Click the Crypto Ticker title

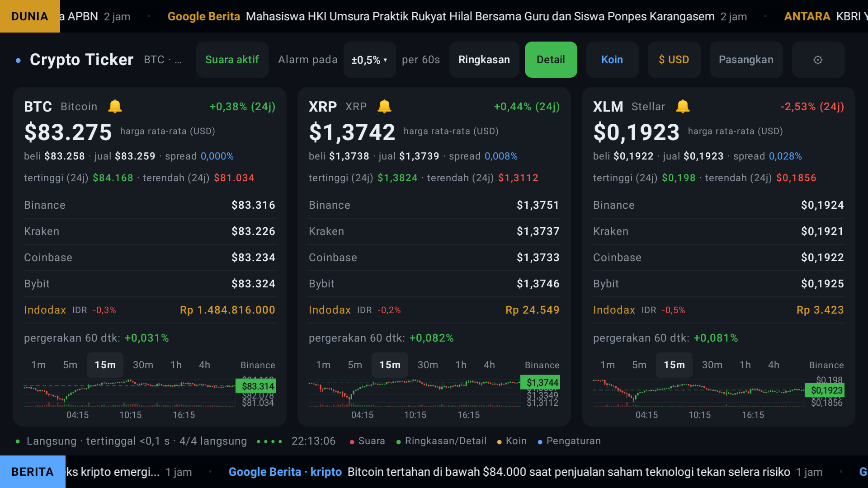pos(81,60)
